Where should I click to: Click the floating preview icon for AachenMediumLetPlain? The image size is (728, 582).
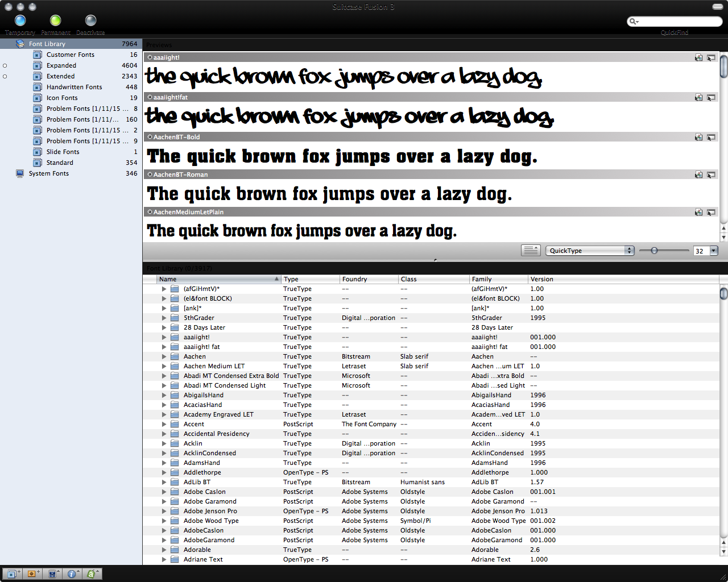(x=711, y=212)
